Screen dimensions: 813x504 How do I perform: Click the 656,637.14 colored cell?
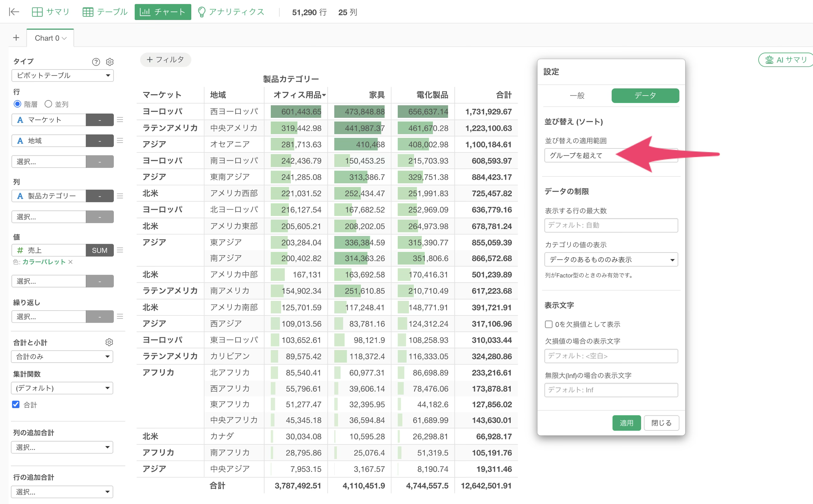tap(423, 111)
